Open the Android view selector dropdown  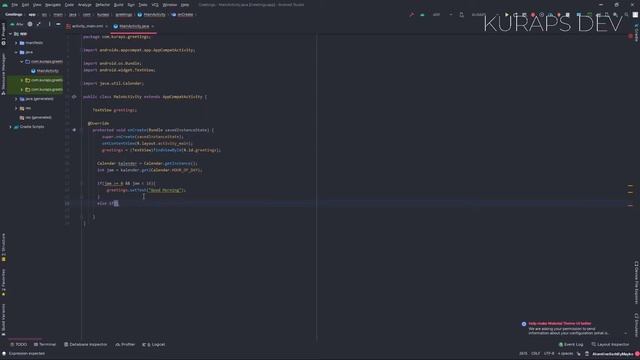[17, 24]
